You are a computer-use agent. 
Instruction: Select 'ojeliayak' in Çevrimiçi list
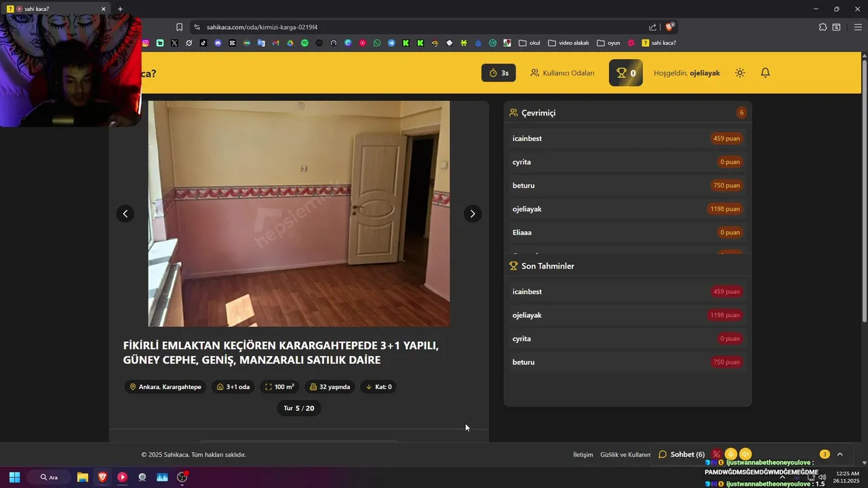click(x=627, y=209)
